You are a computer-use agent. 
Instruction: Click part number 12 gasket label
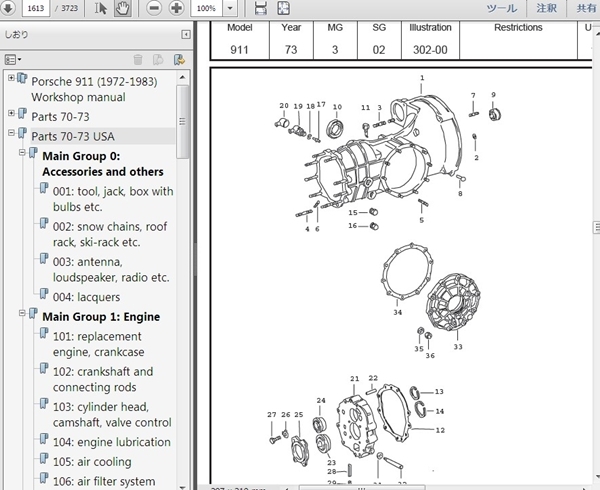point(440,430)
